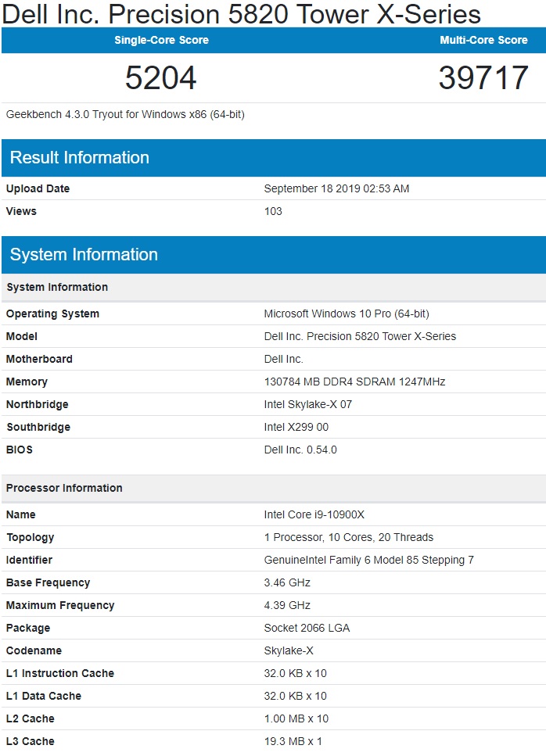Click the L2 Cache label
Image resolution: width=546 pixels, height=756 pixels.
[30, 718]
